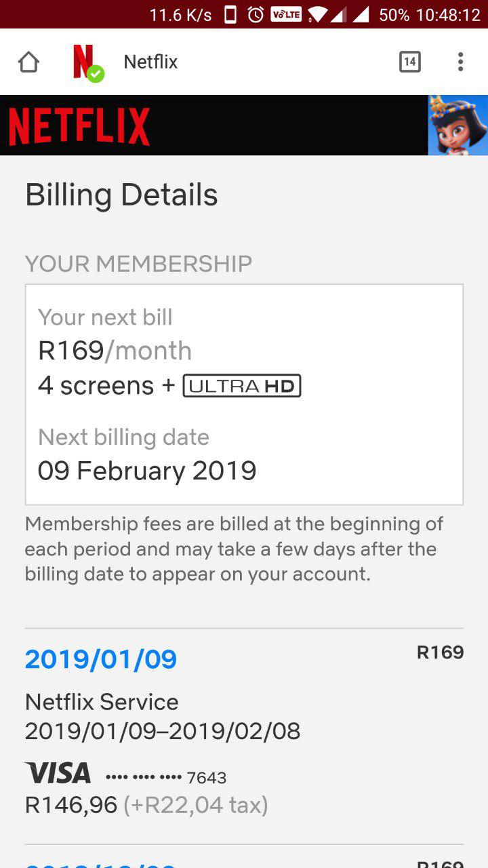This screenshot has height=868, width=488.
Task: Open the profile avatar in Netflix header
Action: pos(458,125)
